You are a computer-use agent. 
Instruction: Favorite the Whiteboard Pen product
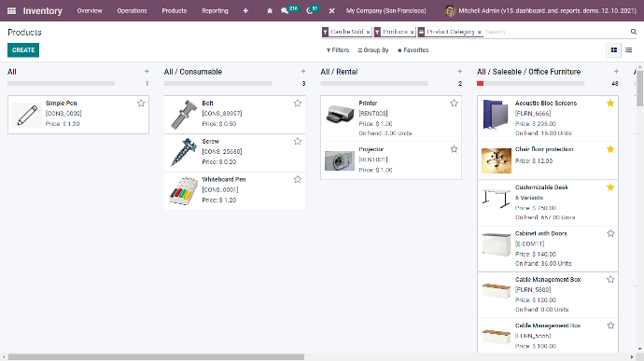298,179
